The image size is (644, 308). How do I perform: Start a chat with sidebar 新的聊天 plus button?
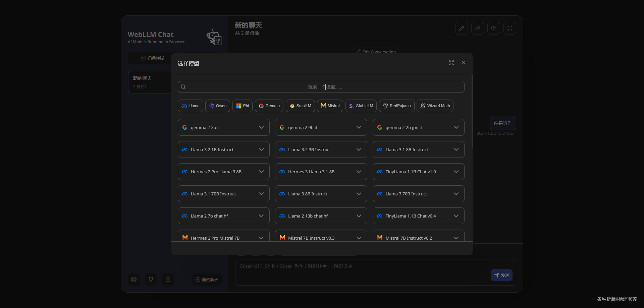pos(207,280)
